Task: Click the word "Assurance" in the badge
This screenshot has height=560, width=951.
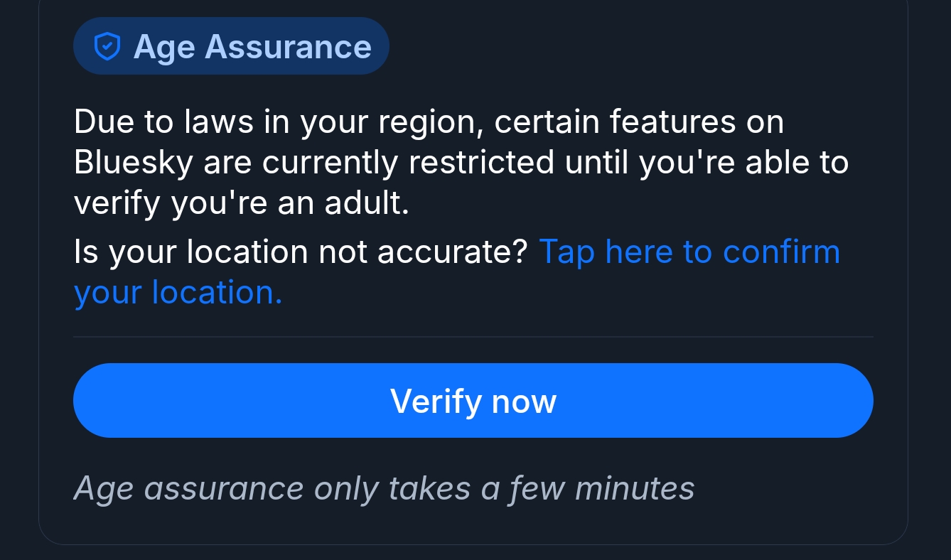Action: pos(288,47)
